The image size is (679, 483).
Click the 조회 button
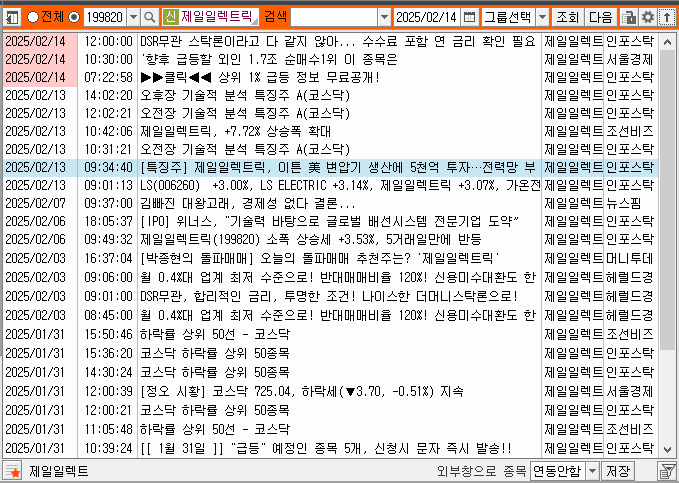pyautogui.click(x=567, y=17)
